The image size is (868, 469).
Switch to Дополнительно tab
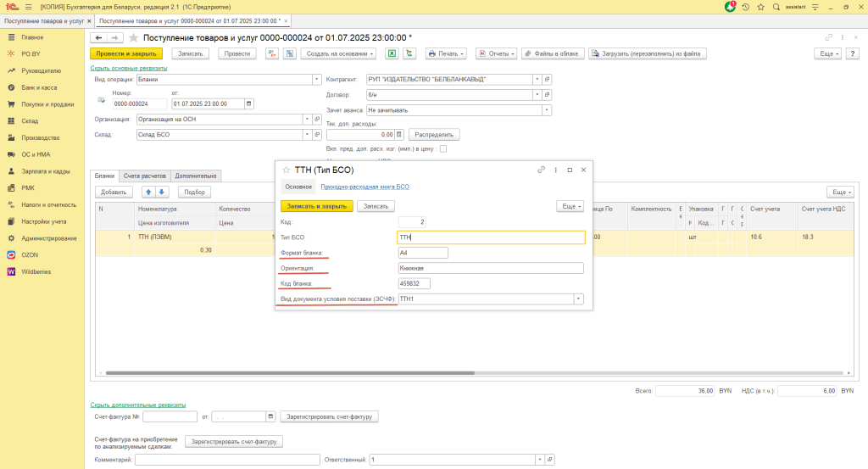[x=196, y=176]
